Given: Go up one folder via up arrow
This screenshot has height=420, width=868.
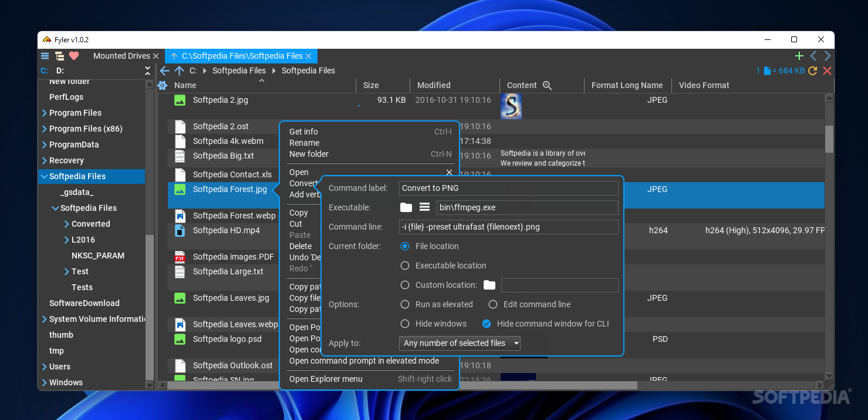Looking at the screenshot, I should coord(179,70).
